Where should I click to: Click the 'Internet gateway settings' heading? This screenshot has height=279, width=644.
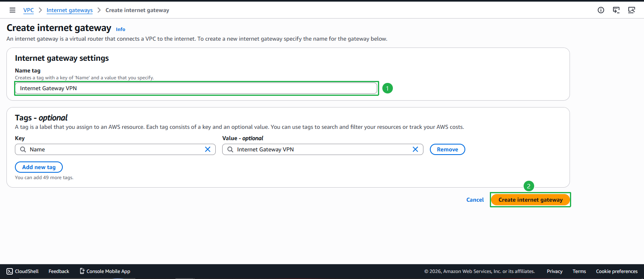(62, 58)
